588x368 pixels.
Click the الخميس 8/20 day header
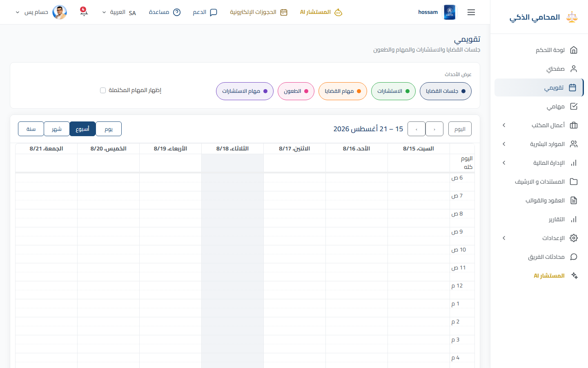108,148
